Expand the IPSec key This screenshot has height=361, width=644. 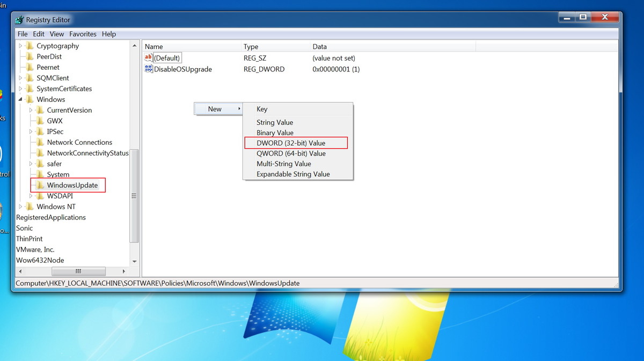pos(31,132)
